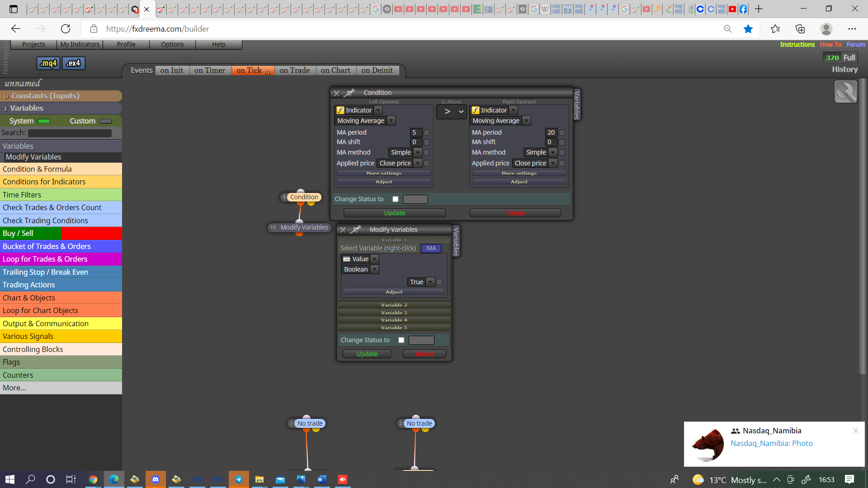The image size is (868, 488).
Task: Click the Discord taskbar icon
Action: 156,479
